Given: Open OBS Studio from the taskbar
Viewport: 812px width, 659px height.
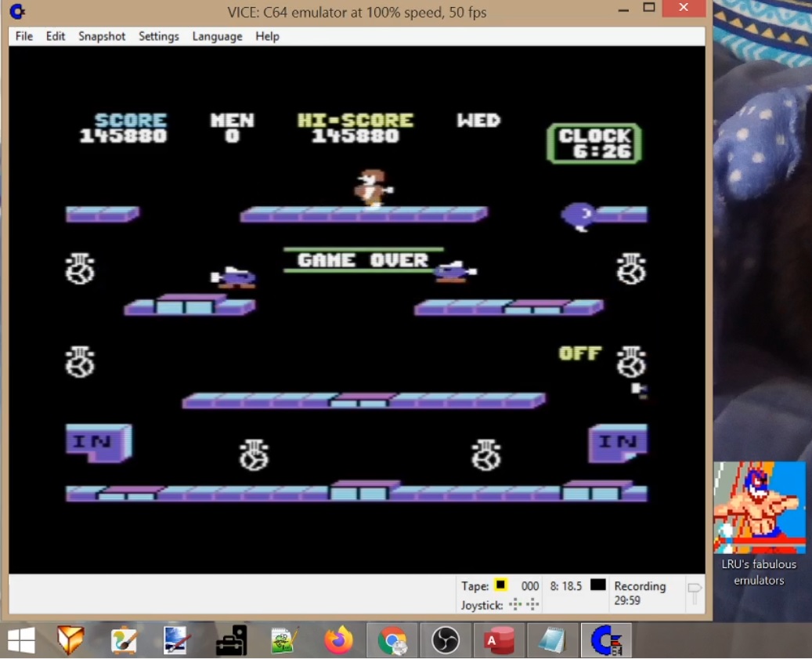Looking at the screenshot, I should [x=446, y=641].
